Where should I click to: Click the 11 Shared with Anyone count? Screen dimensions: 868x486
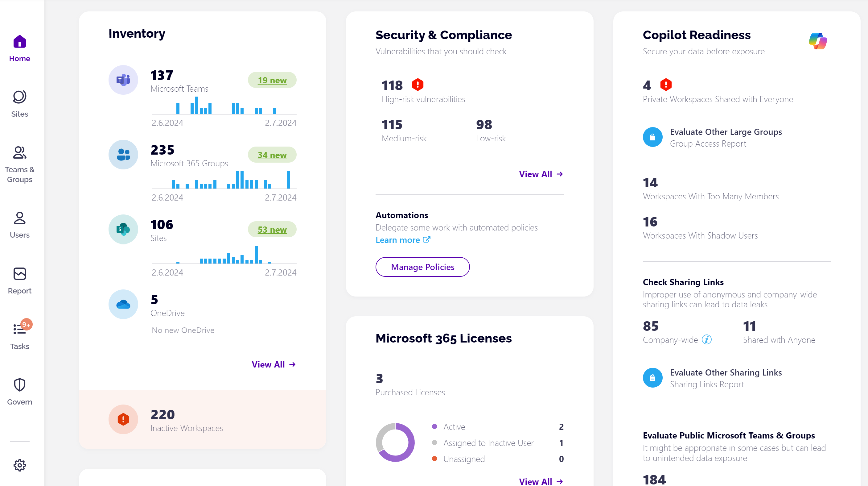click(x=749, y=326)
